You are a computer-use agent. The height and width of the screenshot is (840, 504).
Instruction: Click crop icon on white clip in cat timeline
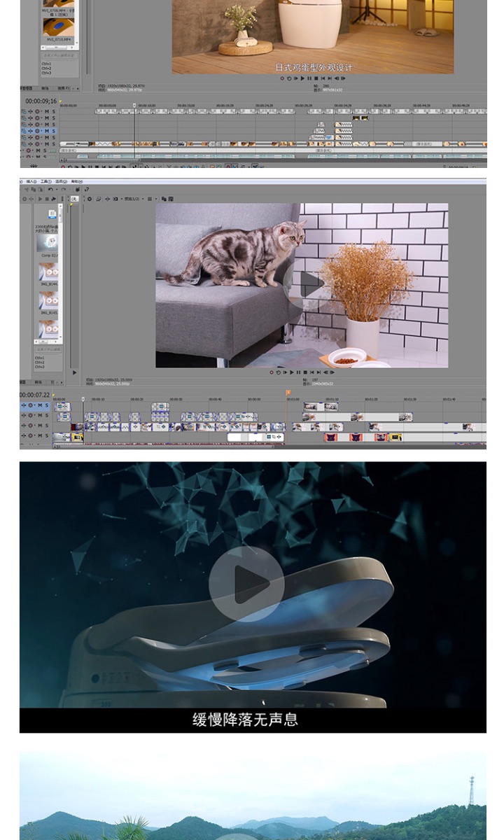274,437
